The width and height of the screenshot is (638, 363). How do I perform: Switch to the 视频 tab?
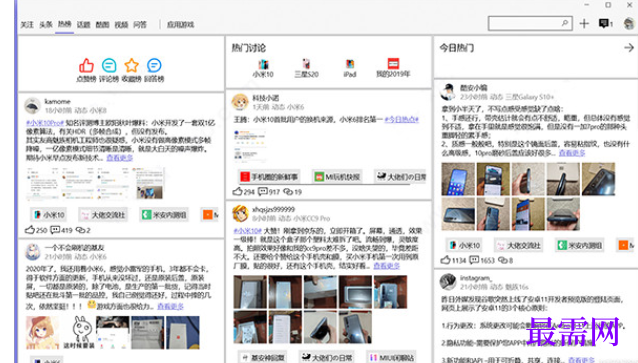(x=121, y=24)
